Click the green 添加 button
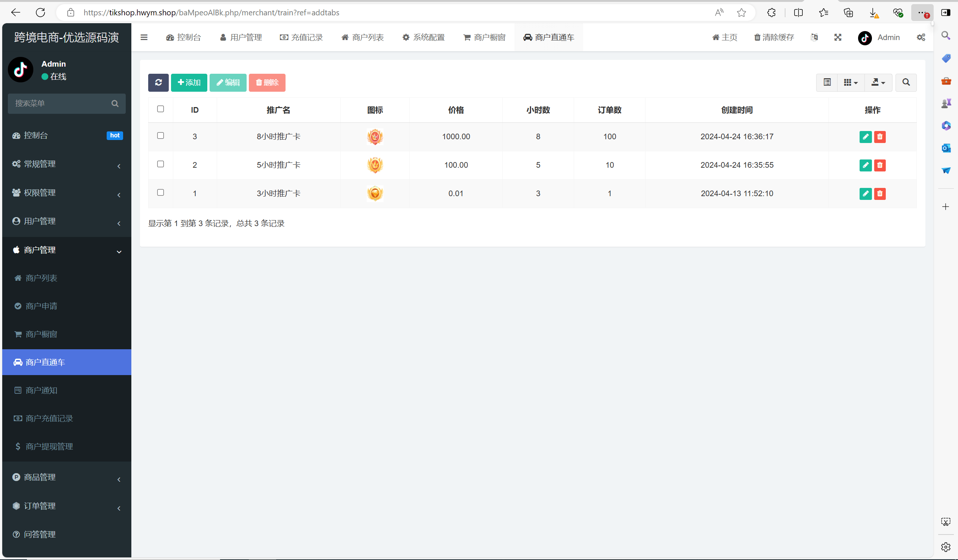 [189, 82]
